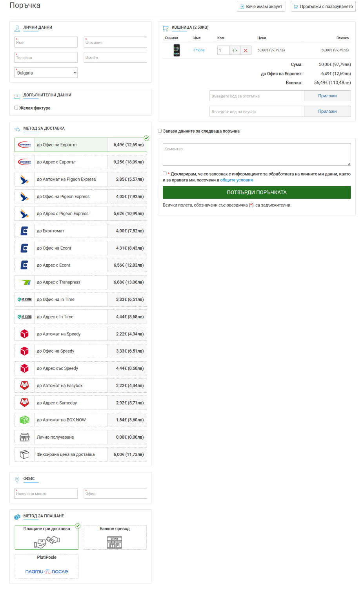Pick the Ekontomat delivery logo
Image resolution: width=364 pixels, height=589 pixels.
tap(24, 231)
